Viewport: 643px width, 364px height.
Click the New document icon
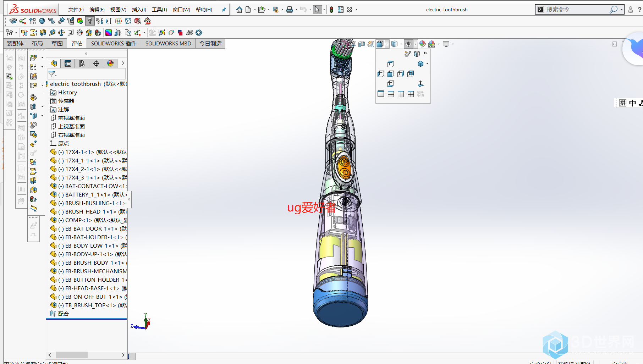click(x=248, y=10)
